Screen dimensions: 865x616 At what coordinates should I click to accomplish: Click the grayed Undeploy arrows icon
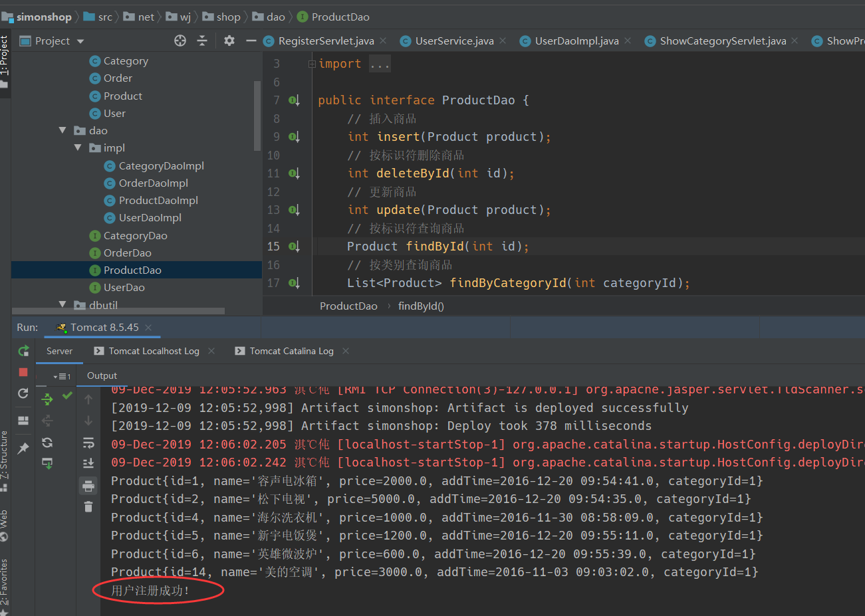tap(47, 421)
